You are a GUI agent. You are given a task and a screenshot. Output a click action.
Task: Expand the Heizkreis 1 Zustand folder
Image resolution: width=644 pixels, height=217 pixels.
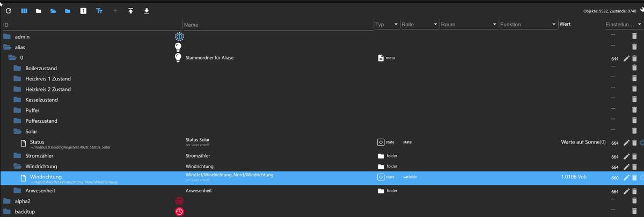[x=18, y=79]
